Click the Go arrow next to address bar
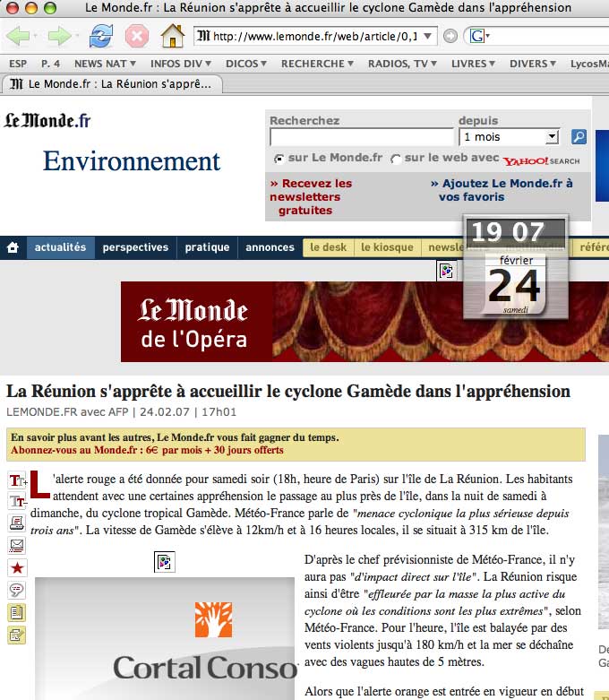This screenshot has height=700, width=609. [450, 36]
